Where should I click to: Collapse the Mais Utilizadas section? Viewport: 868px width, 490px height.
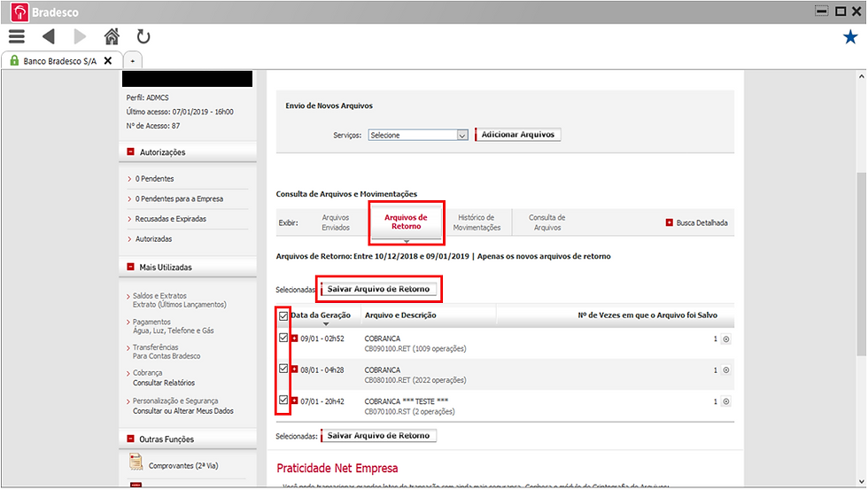(131, 267)
